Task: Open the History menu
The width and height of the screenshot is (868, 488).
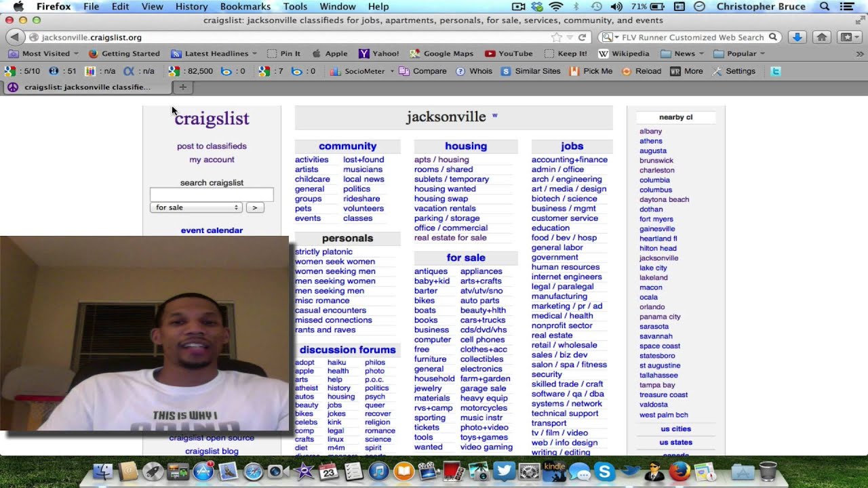Action: (x=192, y=7)
